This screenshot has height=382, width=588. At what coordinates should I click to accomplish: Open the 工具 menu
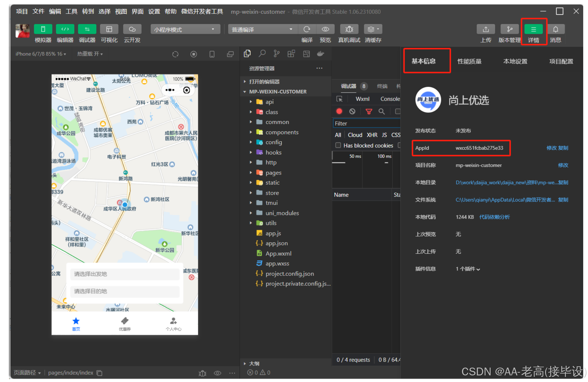click(72, 11)
